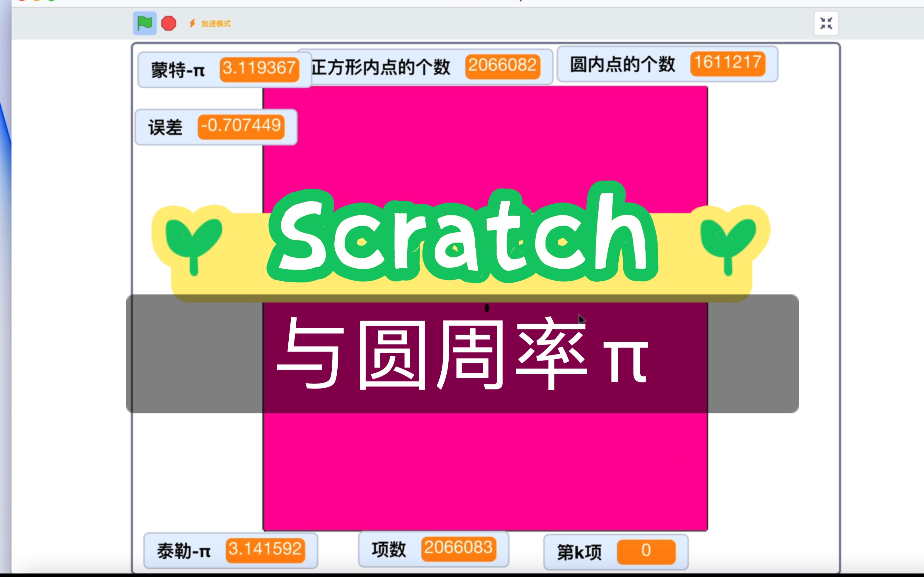Click the value 2066082
Screen dimensions: 924x577
[502, 67]
